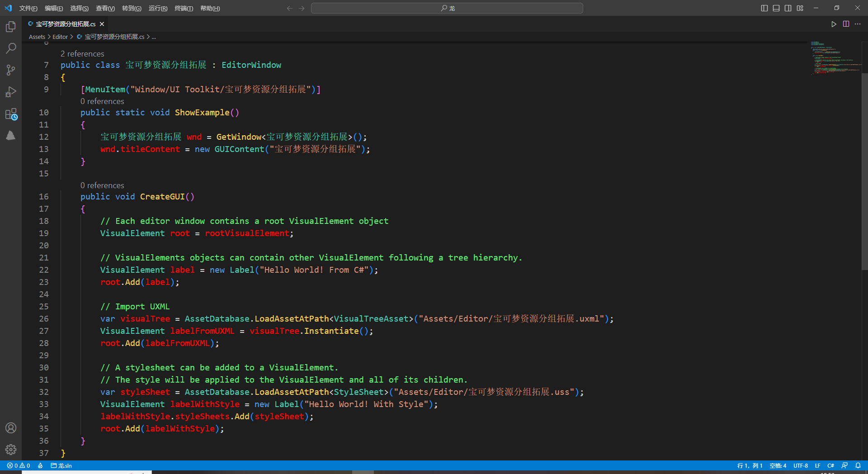
Task: Change the LF end-of-line sequence
Action: (818, 465)
